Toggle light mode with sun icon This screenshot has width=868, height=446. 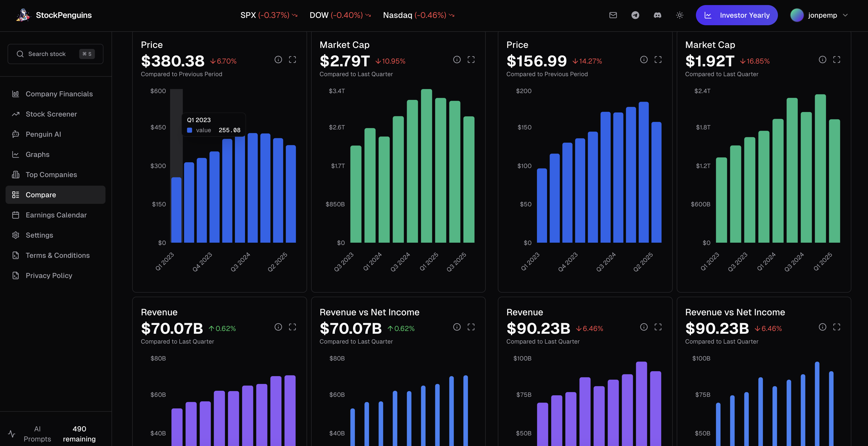click(x=680, y=15)
